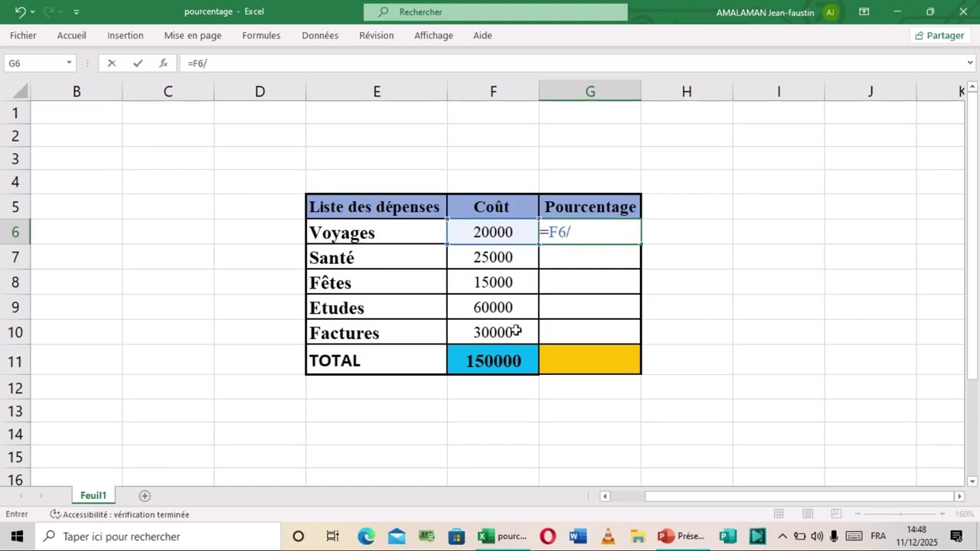
Task: Click the Partager button
Action: point(939,35)
